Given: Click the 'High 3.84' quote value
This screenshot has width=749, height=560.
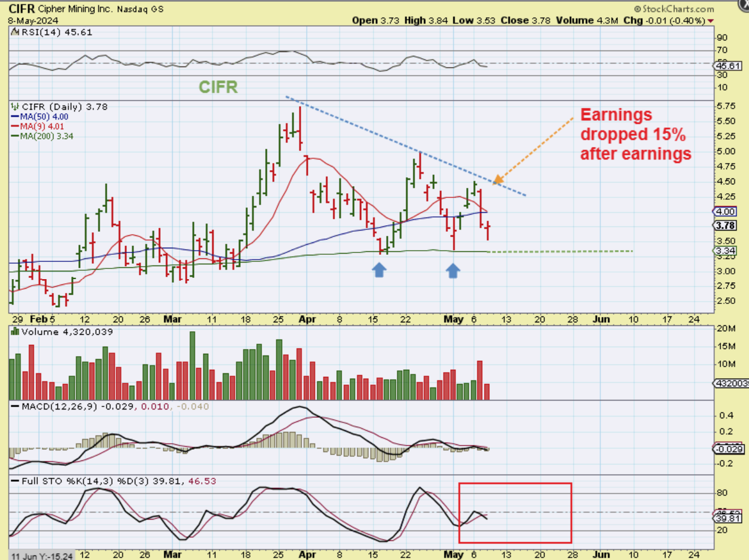Looking at the screenshot, I should (427, 20).
